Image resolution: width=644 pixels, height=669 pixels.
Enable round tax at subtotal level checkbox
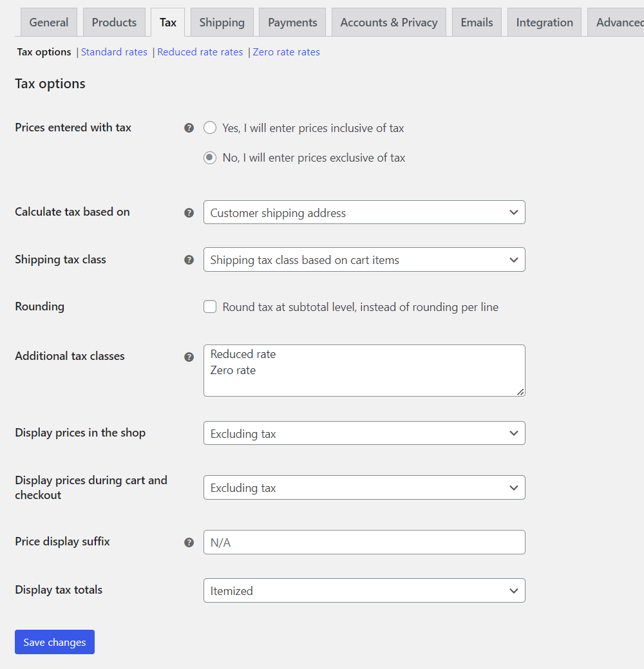point(210,307)
